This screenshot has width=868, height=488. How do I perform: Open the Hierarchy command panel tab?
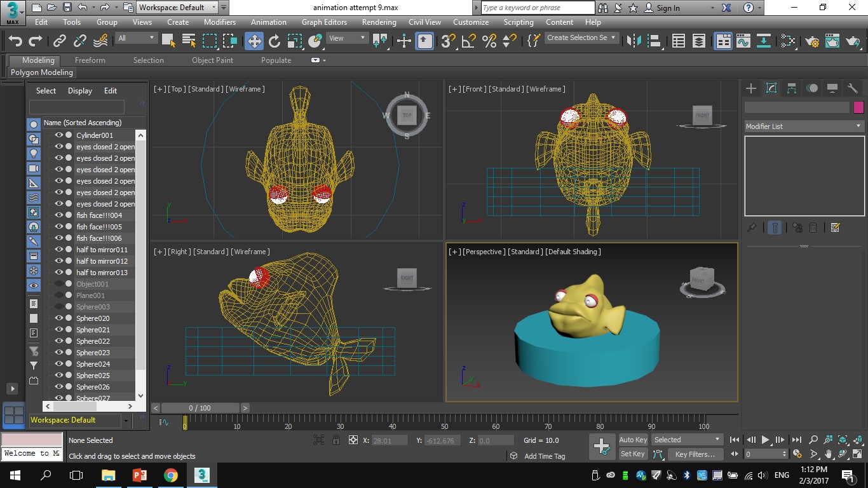click(792, 88)
